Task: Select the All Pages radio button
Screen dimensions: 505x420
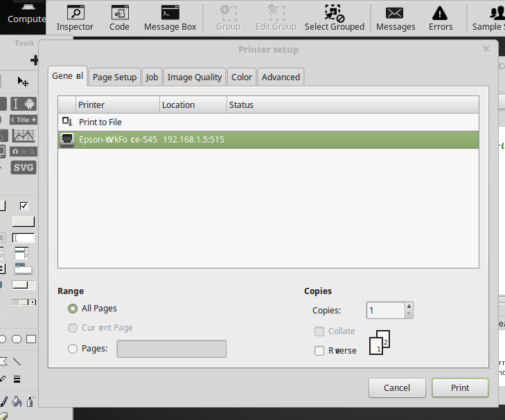Action: click(x=73, y=309)
